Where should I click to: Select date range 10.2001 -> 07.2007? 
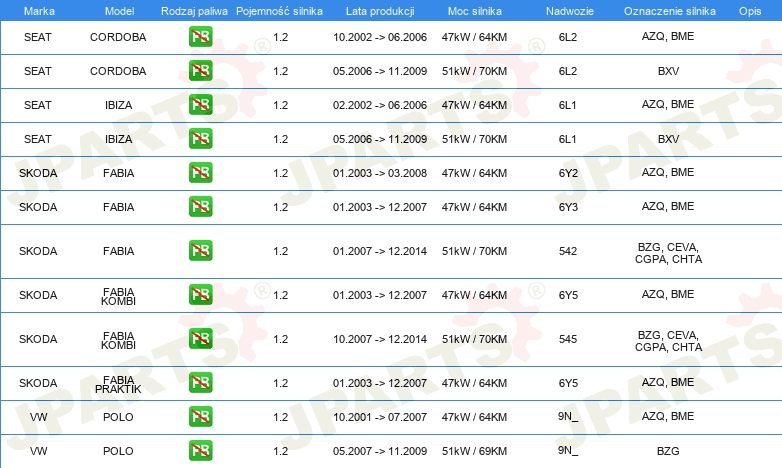click(x=380, y=417)
